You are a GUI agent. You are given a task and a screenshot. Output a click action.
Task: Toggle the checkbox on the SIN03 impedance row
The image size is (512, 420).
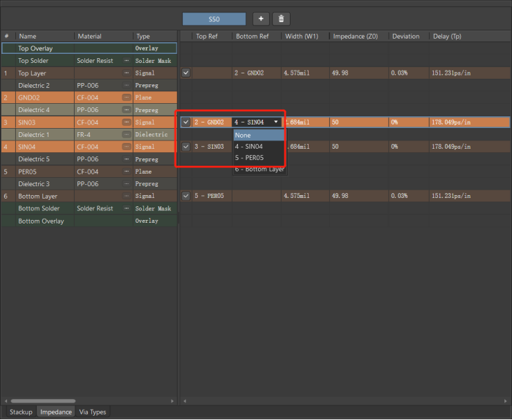[x=185, y=122]
